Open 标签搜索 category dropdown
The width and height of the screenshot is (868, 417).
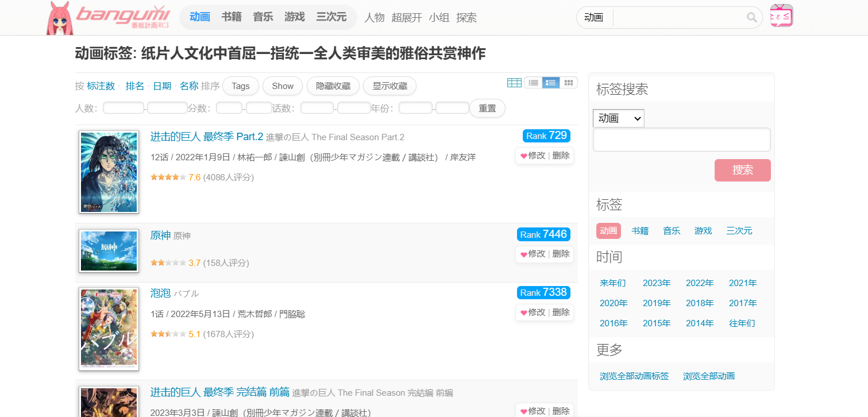pos(619,118)
